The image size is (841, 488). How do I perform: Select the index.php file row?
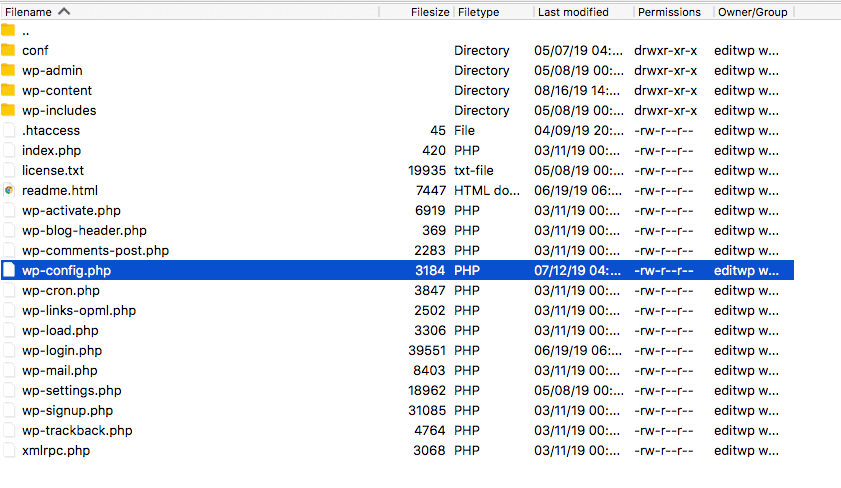51,150
